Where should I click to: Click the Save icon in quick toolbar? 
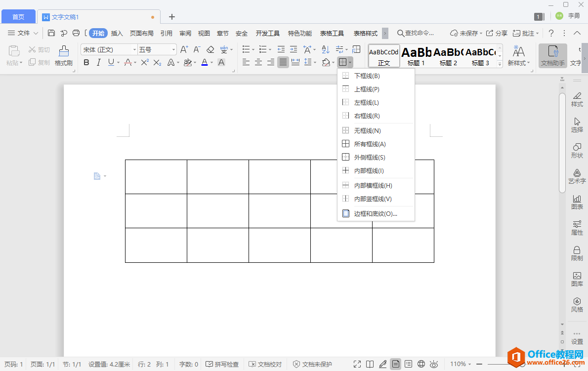51,33
